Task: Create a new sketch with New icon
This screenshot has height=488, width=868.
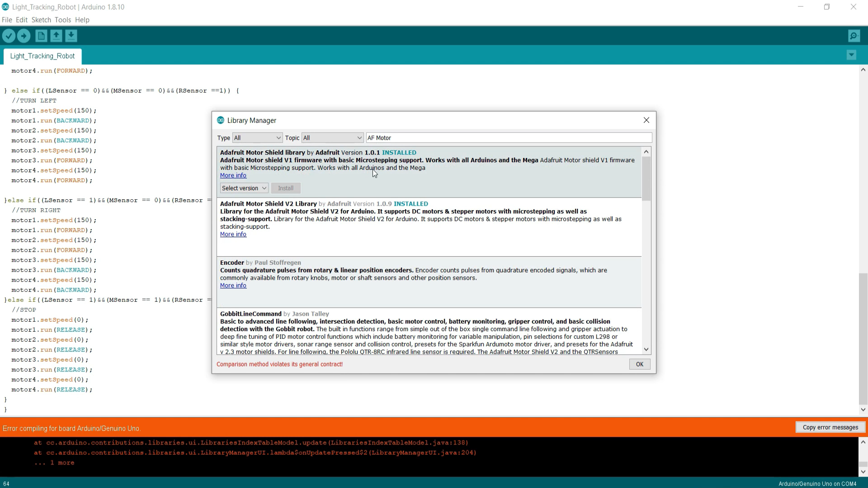Action: point(41,36)
